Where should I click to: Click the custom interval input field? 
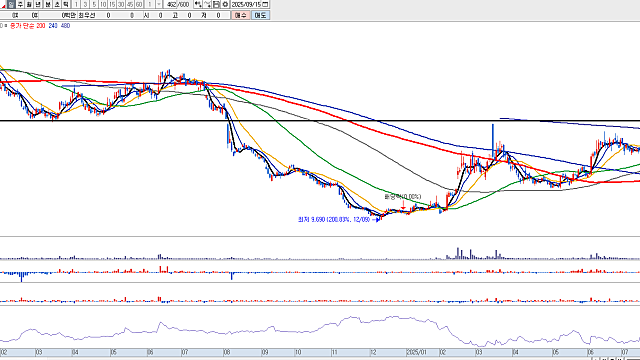[150, 4]
